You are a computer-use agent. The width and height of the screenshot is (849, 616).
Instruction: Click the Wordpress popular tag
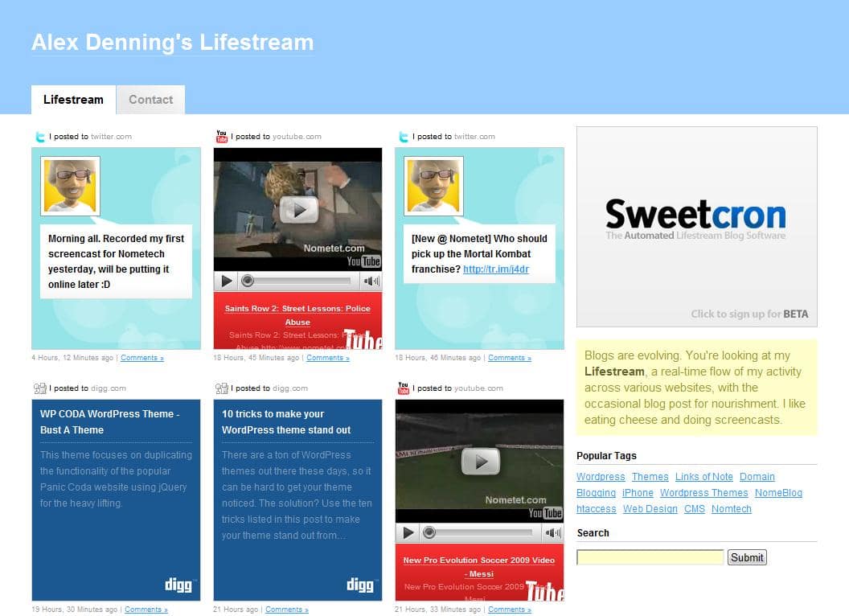pos(601,476)
